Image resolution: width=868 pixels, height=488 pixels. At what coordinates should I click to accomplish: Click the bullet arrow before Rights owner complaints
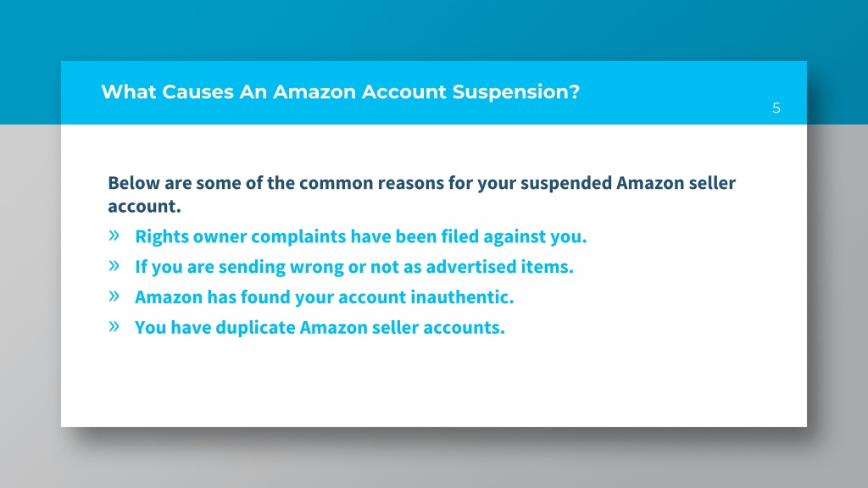[114, 236]
